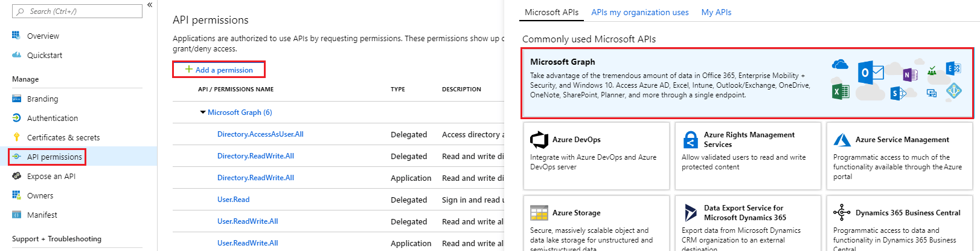Open Delegated User.ReadWrite.All permission
This screenshot has width=980, height=251.
click(248, 221)
